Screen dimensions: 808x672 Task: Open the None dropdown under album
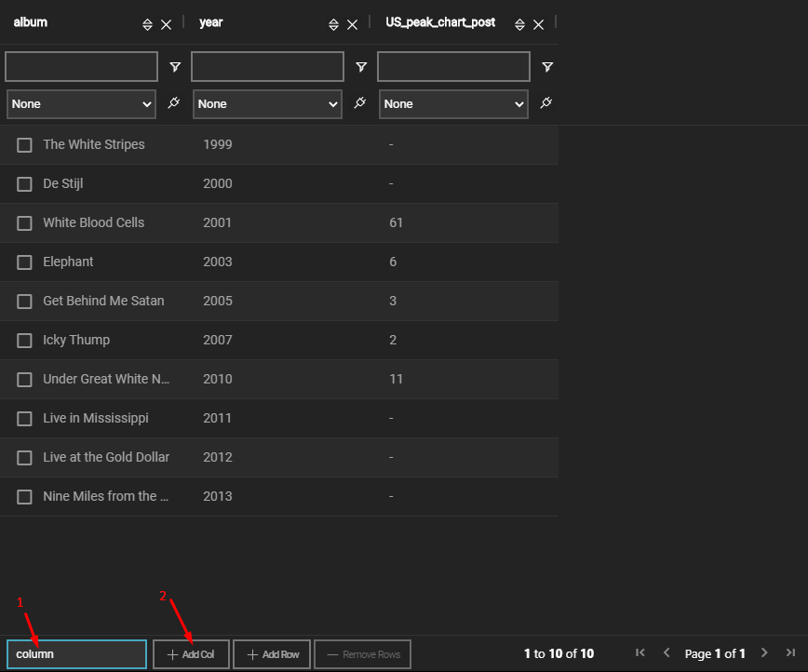click(x=81, y=103)
